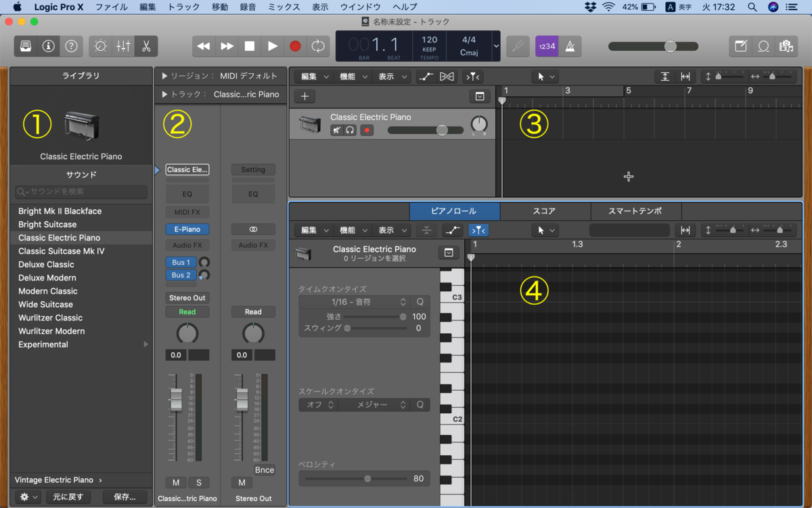Switch to the スコア tab
The width and height of the screenshot is (812, 508).
coord(545,211)
